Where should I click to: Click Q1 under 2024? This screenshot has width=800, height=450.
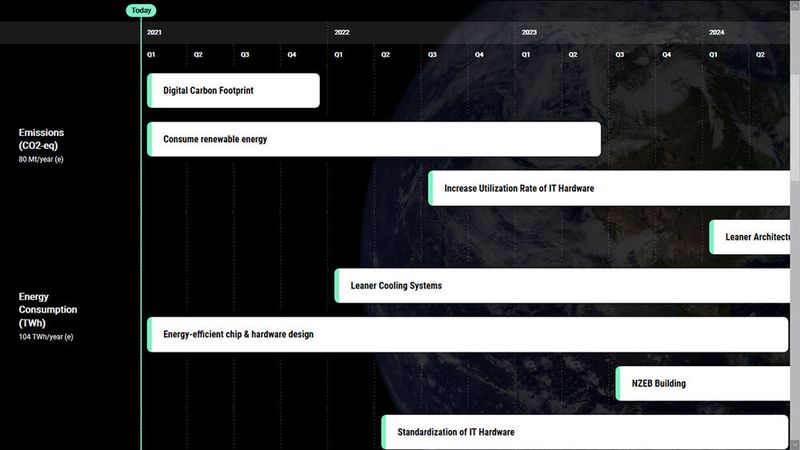[713, 55]
